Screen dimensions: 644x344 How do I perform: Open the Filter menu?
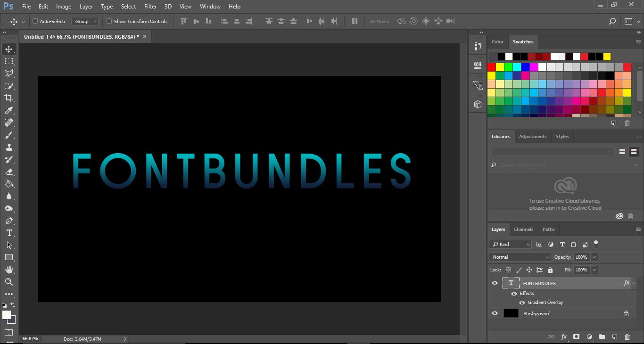coord(150,7)
